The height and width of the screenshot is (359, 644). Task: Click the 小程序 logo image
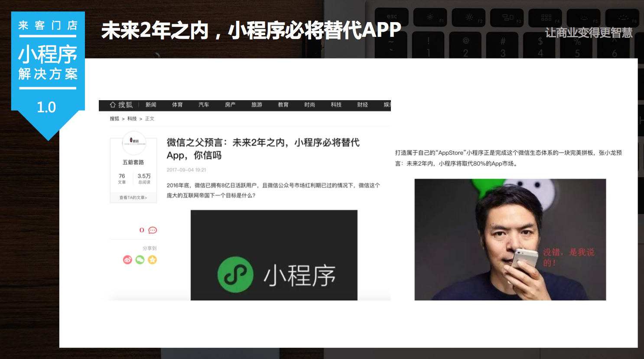(x=274, y=255)
